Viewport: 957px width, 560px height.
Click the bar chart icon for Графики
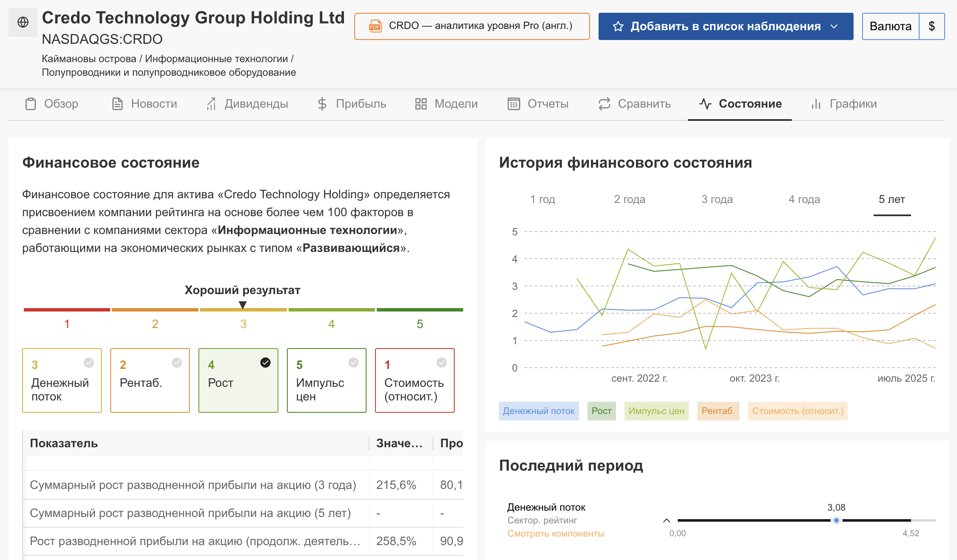[x=816, y=104]
